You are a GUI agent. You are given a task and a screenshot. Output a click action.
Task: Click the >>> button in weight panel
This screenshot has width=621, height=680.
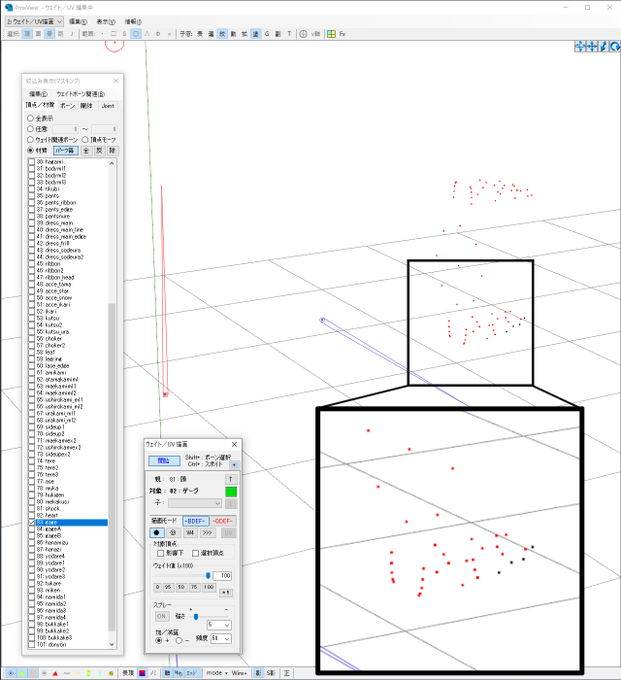pyautogui.click(x=207, y=533)
